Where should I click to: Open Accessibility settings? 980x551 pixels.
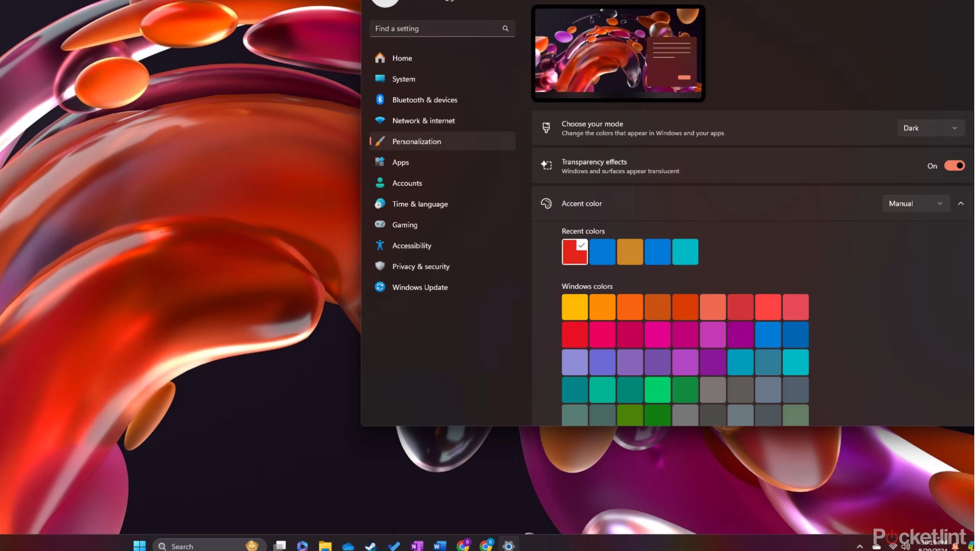(412, 245)
